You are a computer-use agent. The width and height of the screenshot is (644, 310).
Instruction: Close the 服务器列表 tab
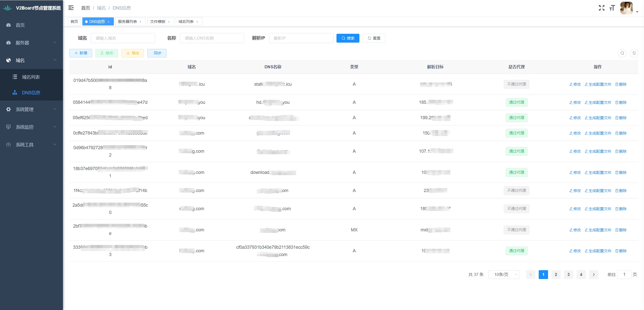[141, 22]
